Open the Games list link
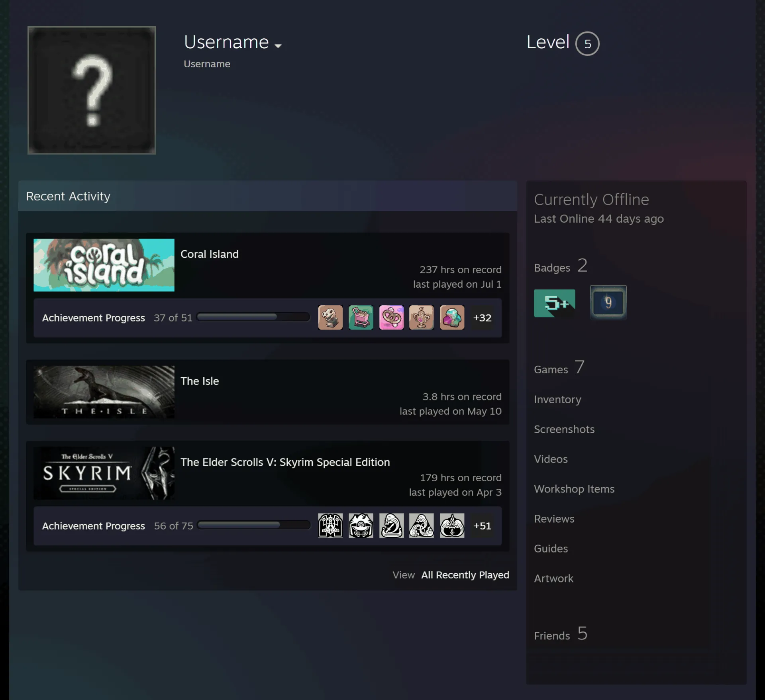 point(559,368)
